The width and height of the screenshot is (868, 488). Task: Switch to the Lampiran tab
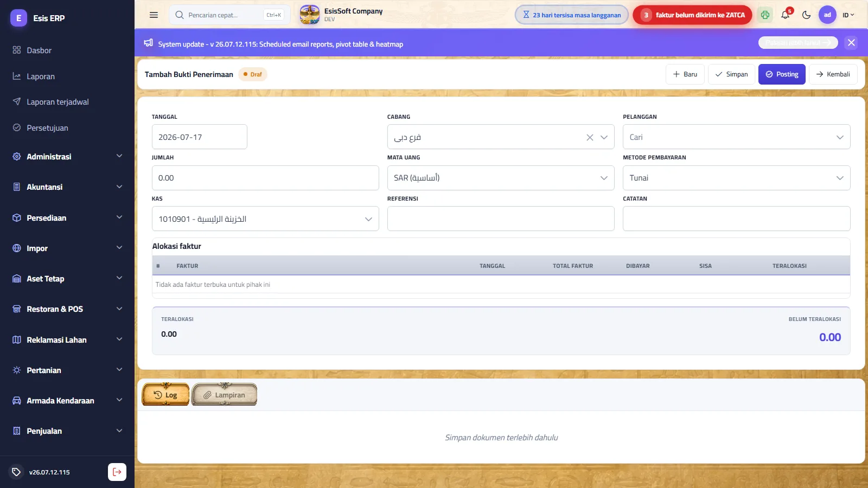[225, 395]
